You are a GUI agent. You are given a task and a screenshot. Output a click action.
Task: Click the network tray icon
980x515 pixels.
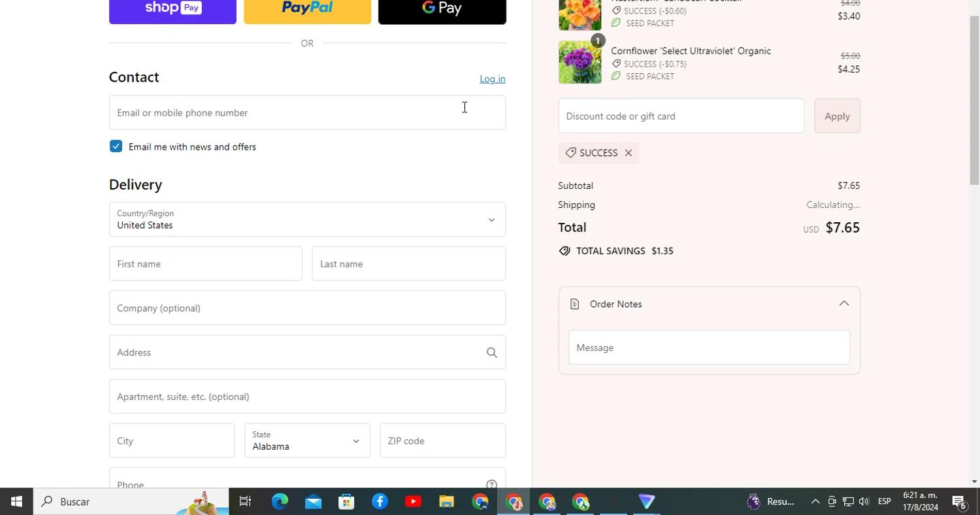point(848,501)
